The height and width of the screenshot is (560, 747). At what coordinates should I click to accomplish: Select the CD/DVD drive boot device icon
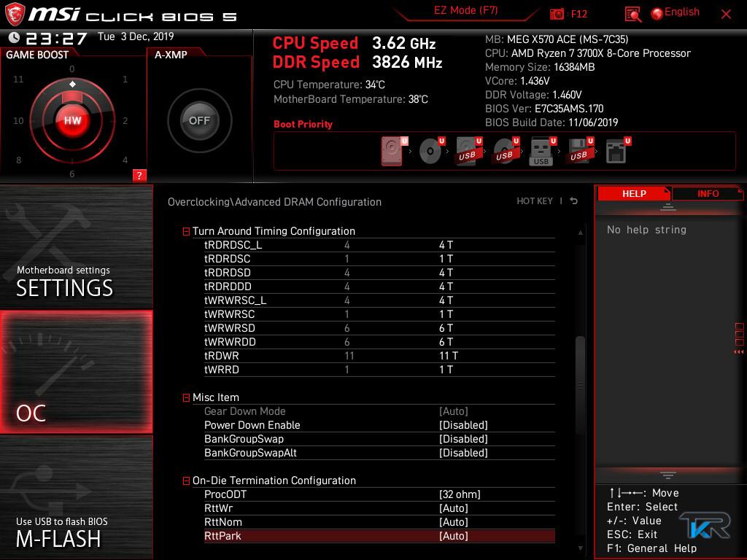[x=432, y=151]
